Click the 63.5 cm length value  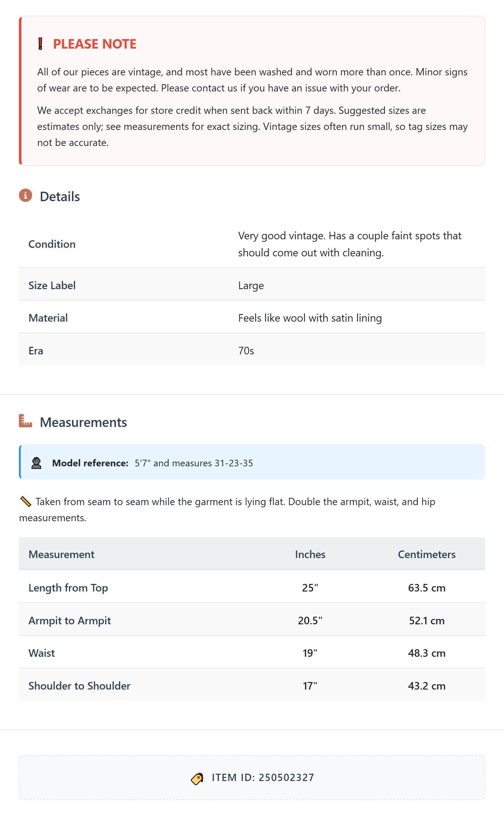[x=427, y=588]
